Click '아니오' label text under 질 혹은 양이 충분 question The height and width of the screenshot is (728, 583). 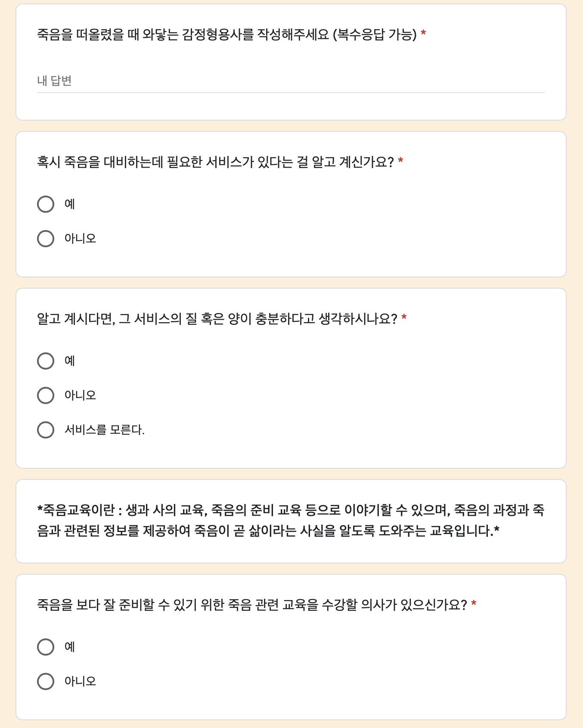tap(80, 395)
